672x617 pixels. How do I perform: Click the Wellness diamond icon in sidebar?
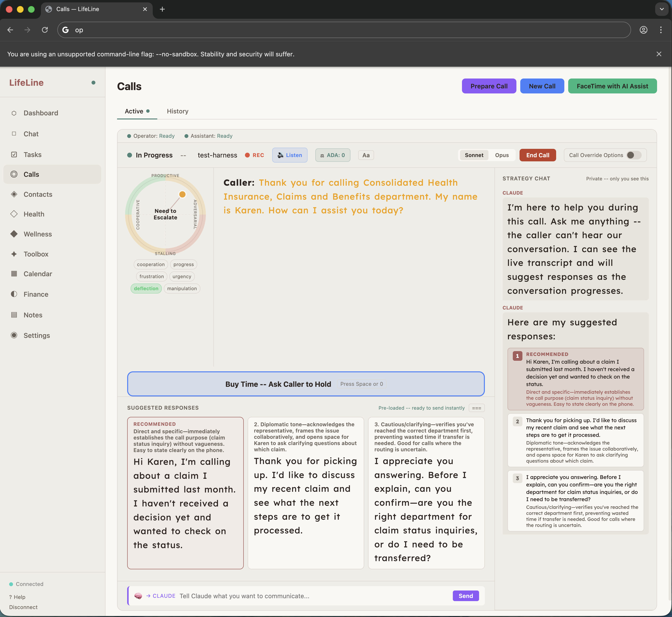pyautogui.click(x=14, y=234)
